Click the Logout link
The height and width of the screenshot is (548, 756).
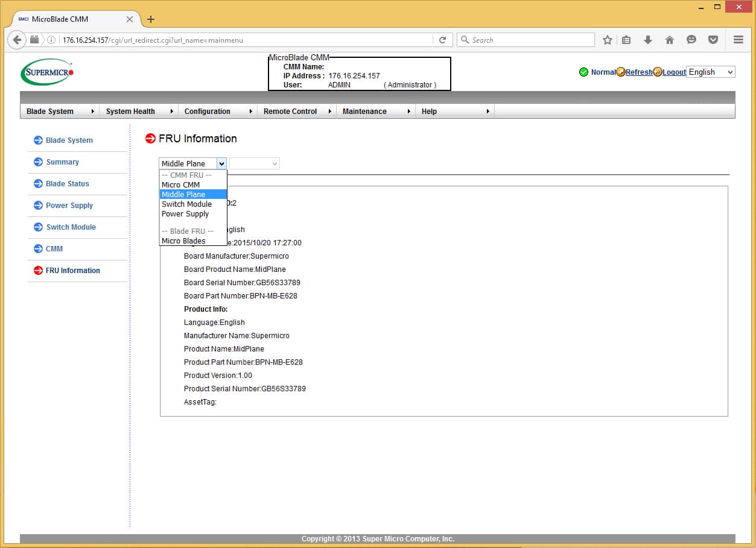point(674,72)
